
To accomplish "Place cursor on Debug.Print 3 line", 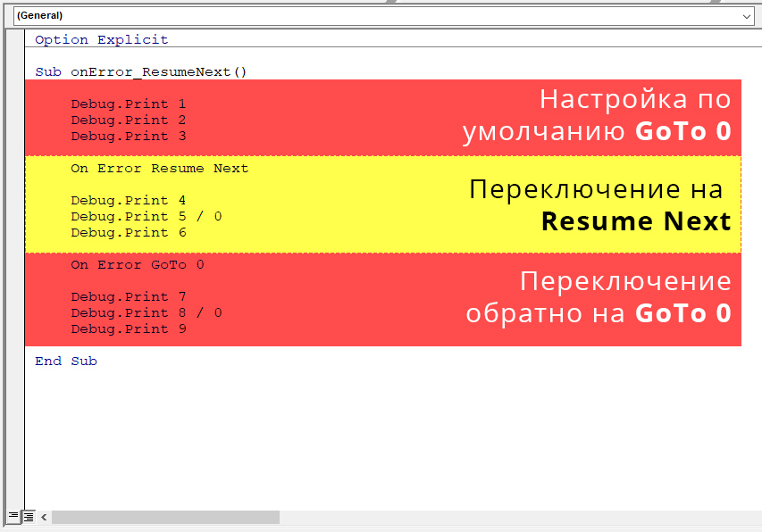I will 129,136.
